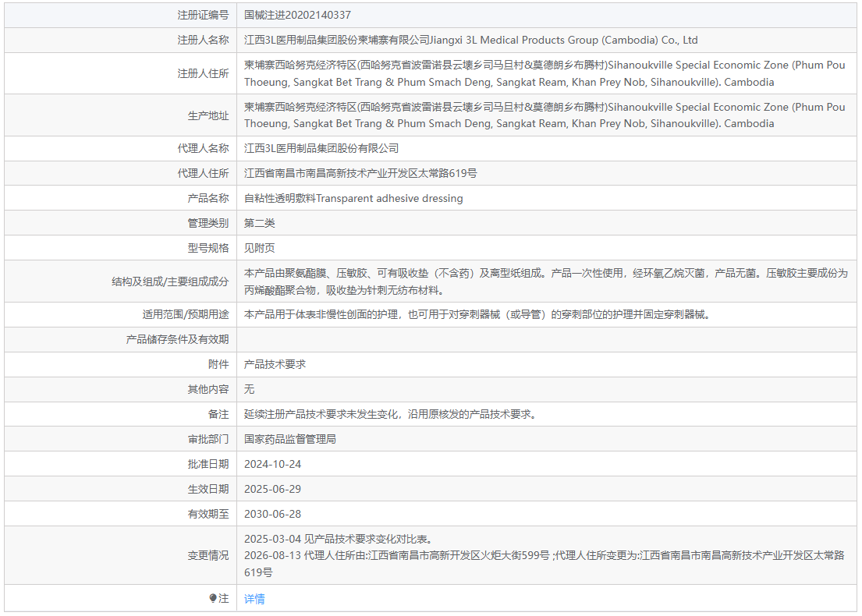Click the 产品名称 label
The height and width of the screenshot is (616, 862).
coord(208,198)
